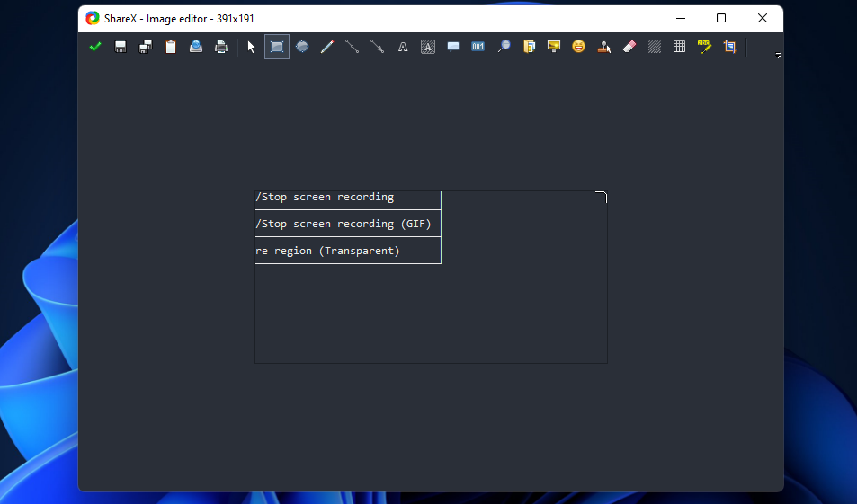This screenshot has width=857, height=504.
Task: Select the Text (outline) tool
Action: 403,47
